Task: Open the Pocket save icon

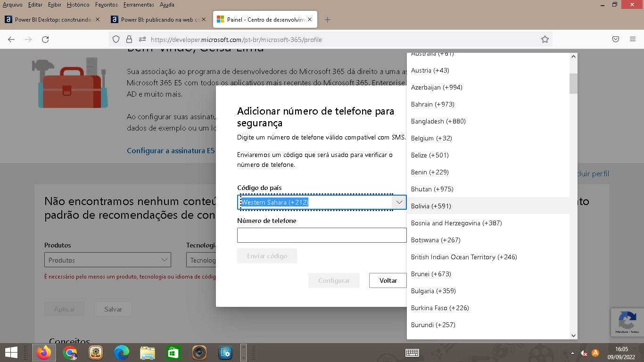Action: [x=616, y=40]
